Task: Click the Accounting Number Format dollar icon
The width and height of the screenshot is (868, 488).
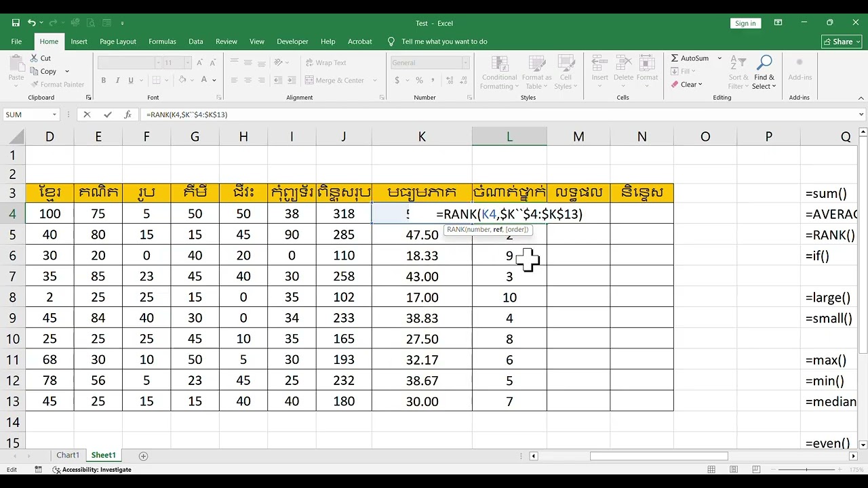Action: (x=397, y=80)
